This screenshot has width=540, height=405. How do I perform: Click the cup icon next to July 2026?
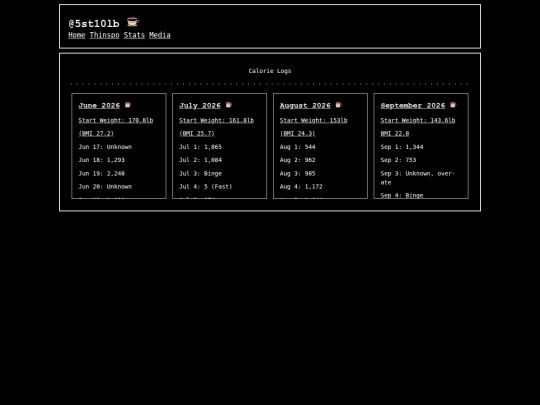pyautogui.click(x=229, y=105)
